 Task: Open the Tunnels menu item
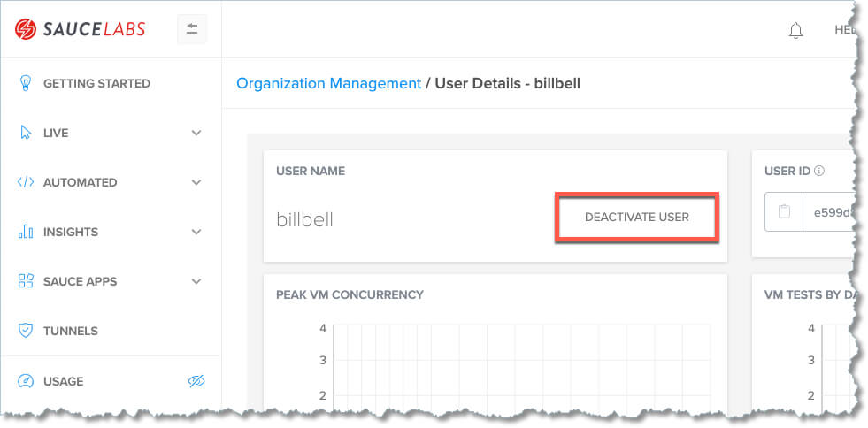point(71,331)
